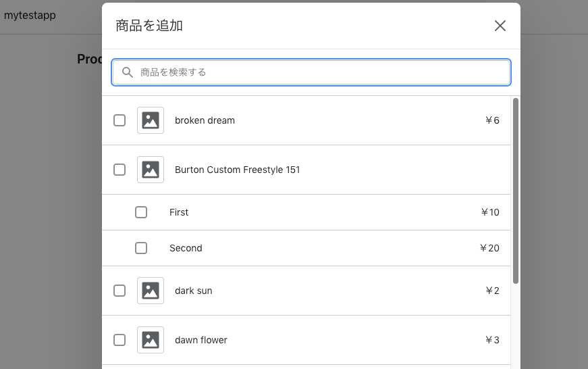588x369 pixels.
Task: Tick the First variant checkbox
Action: click(x=141, y=212)
